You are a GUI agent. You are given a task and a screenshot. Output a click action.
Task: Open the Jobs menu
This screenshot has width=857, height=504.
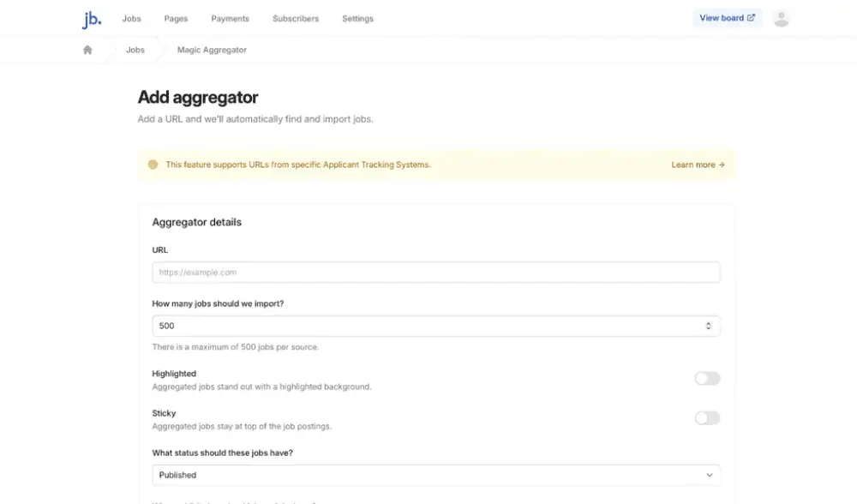pos(131,19)
